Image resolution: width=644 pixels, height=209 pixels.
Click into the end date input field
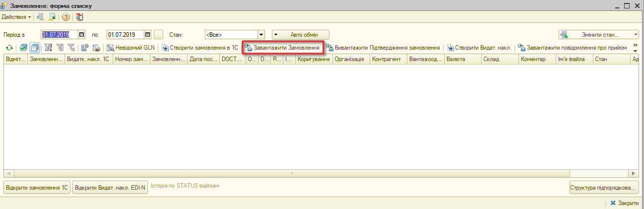pyautogui.click(x=126, y=35)
